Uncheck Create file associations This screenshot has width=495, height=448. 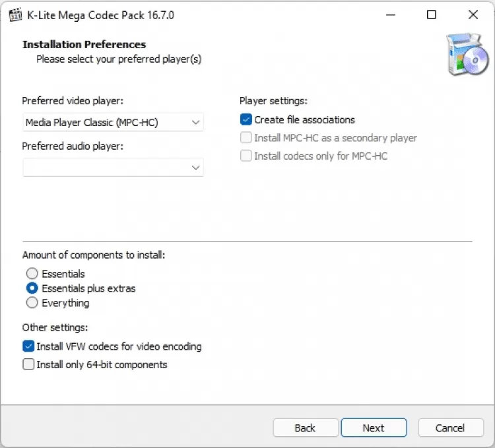pos(246,120)
